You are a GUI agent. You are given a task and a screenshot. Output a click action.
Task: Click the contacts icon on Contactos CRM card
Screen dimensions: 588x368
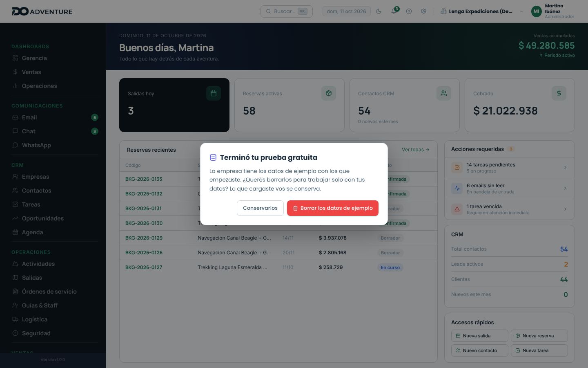coord(444,93)
